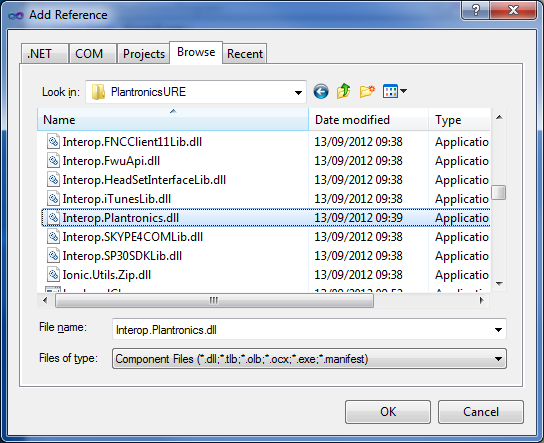Click the Interop.SKYPE4COMLib.dll file icon
544x443 pixels.
coord(53,237)
